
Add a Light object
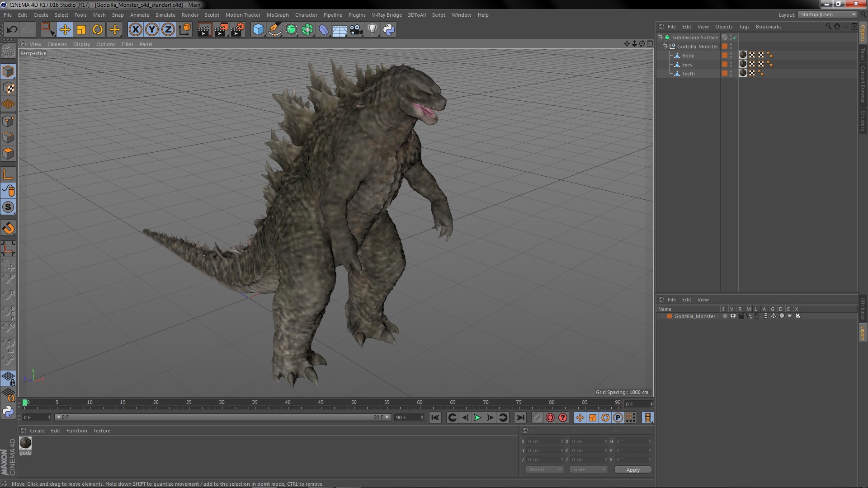coord(373,30)
